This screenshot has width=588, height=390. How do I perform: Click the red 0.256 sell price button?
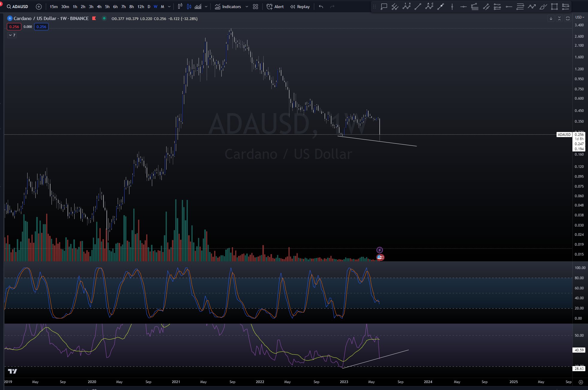pyautogui.click(x=14, y=27)
